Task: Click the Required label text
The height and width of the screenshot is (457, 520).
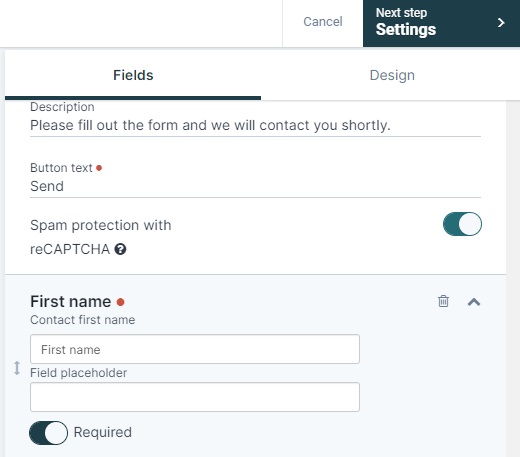Action: 103,432
